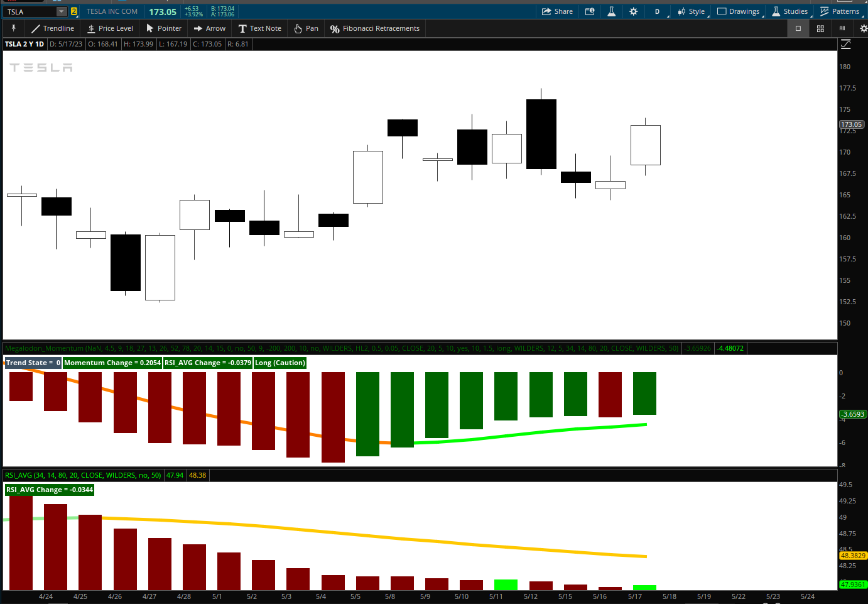868x604 pixels.
Task: Expand the D timeframe dropdown
Action: coord(659,11)
